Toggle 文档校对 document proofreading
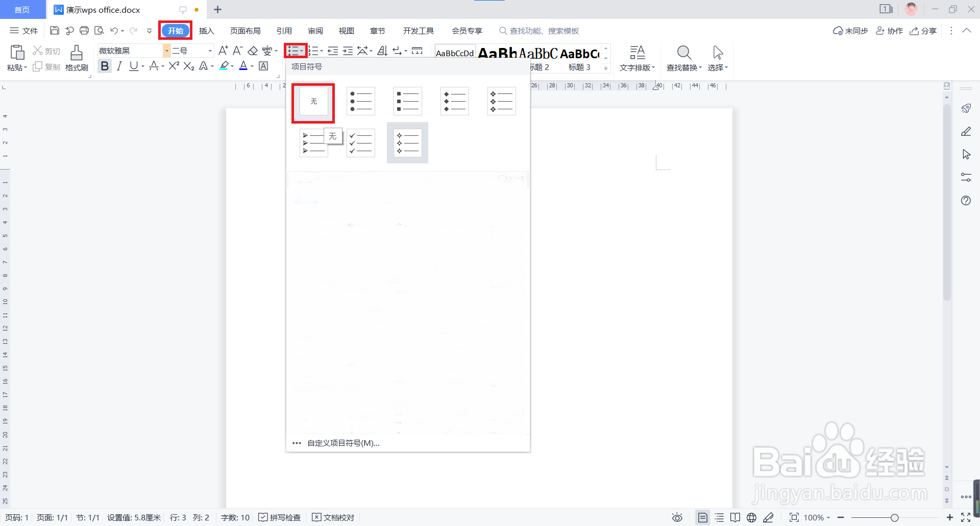Screen dimensions: 980x526 coord(333,517)
